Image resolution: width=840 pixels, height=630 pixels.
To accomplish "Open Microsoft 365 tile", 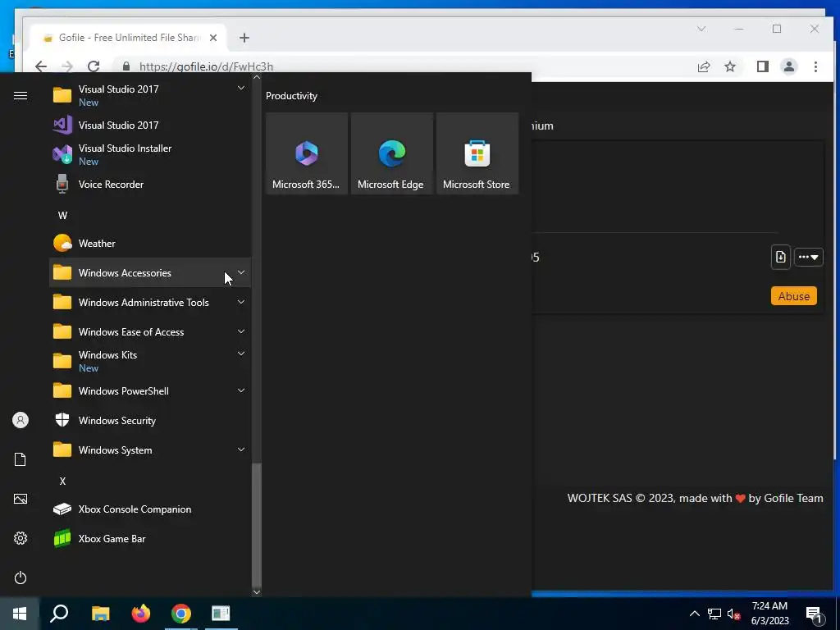I will pyautogui.click(x=307, y=153).
